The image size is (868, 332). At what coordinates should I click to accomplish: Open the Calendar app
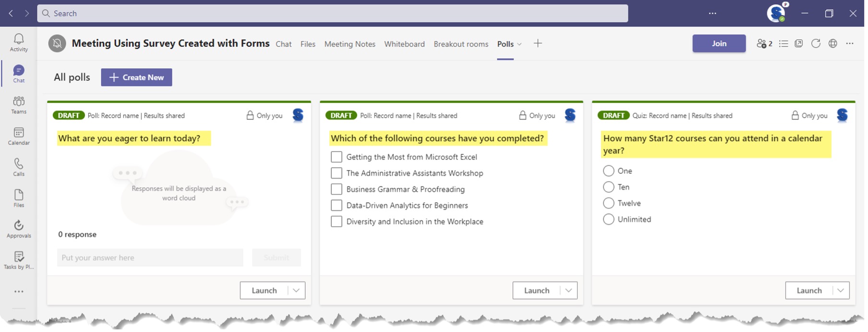(19, 136)
